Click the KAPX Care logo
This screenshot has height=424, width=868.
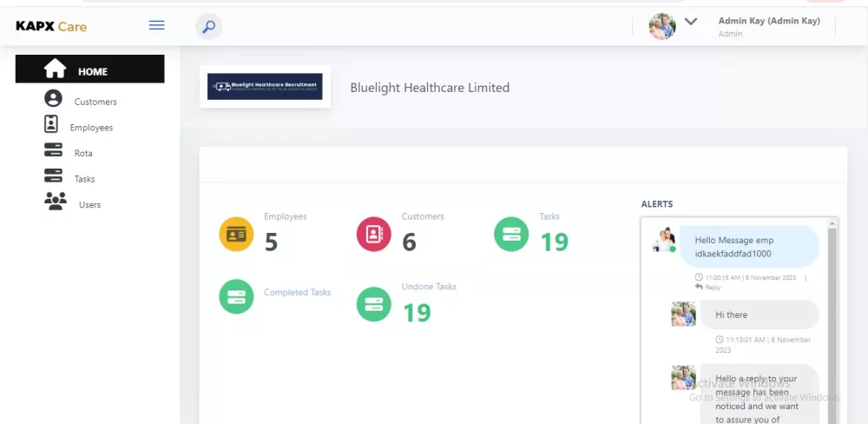coord(51,27)
